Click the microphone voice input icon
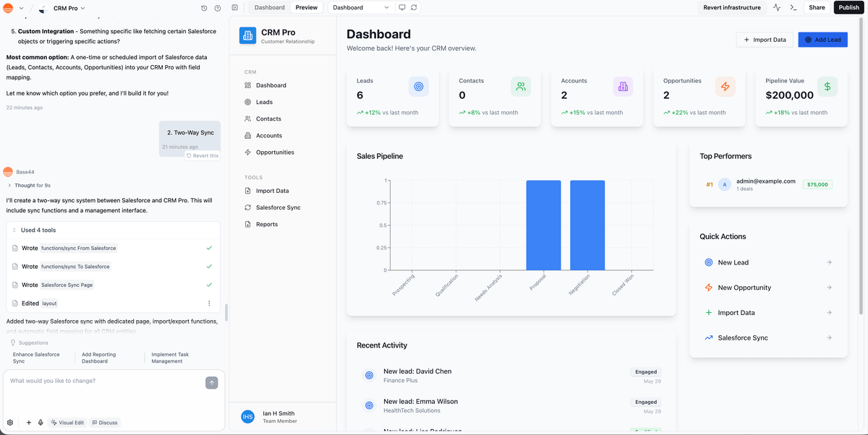This screenshot has height=435, width=868. pyautogui.click(x=41, y=423)
